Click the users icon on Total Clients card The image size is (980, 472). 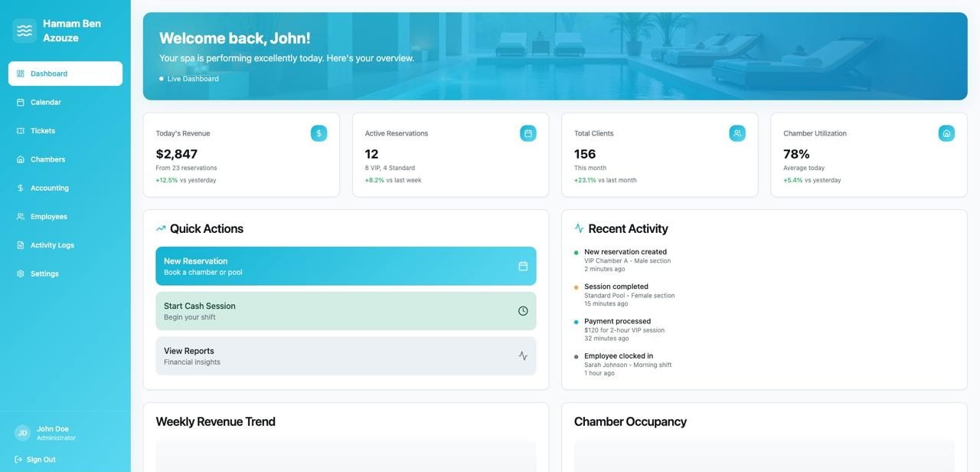pyautogui.click(x=737, y=133)
